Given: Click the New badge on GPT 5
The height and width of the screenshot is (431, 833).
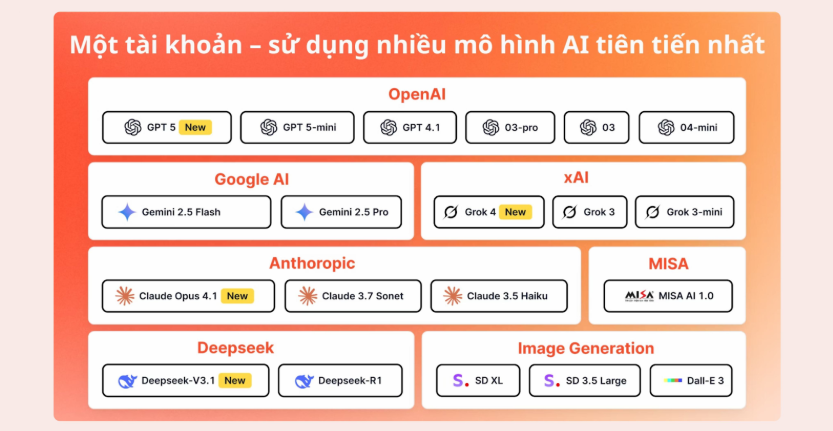Looking at the screenshot, I should (196, 128).
